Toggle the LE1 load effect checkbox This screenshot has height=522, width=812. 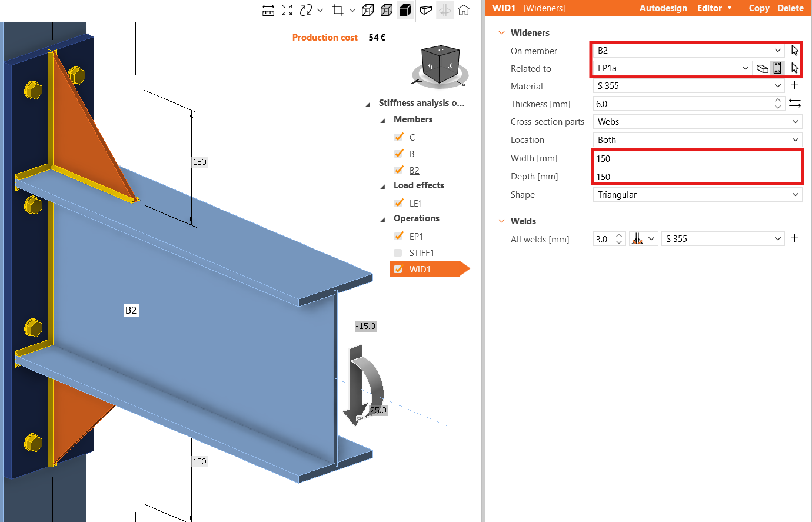pos(398,204)
